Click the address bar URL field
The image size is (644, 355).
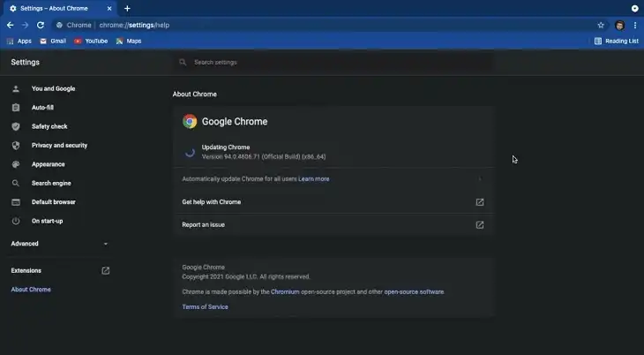[328, 25]
